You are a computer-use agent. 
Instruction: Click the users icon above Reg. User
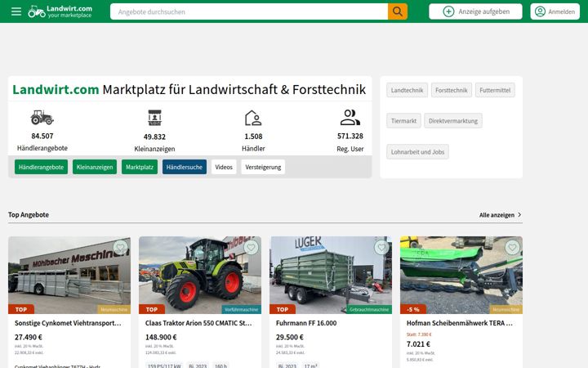pos(350,118)
